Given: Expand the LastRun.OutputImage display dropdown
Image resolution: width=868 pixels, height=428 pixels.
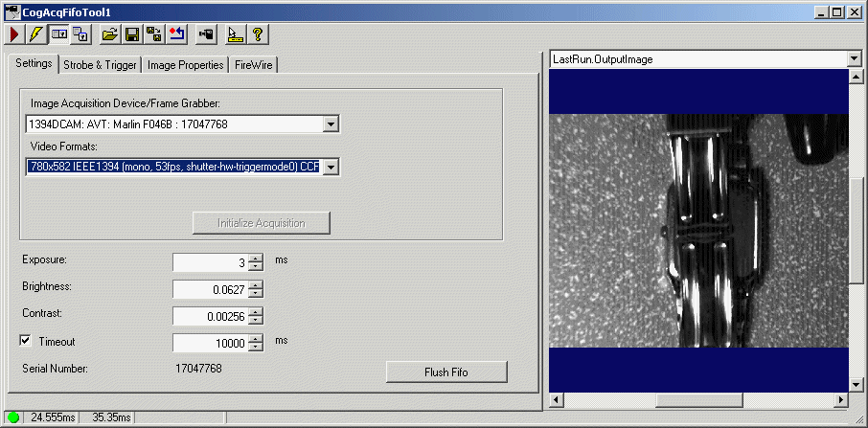Looking at the screenshot, I should tap(854, 59).
